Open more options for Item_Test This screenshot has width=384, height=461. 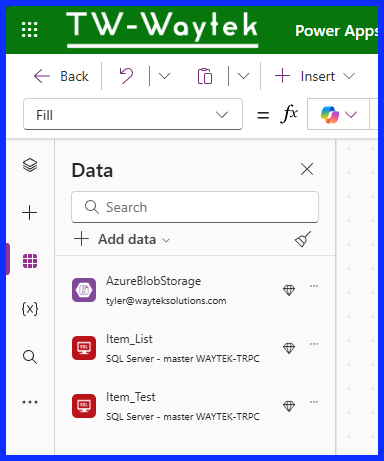314,402
